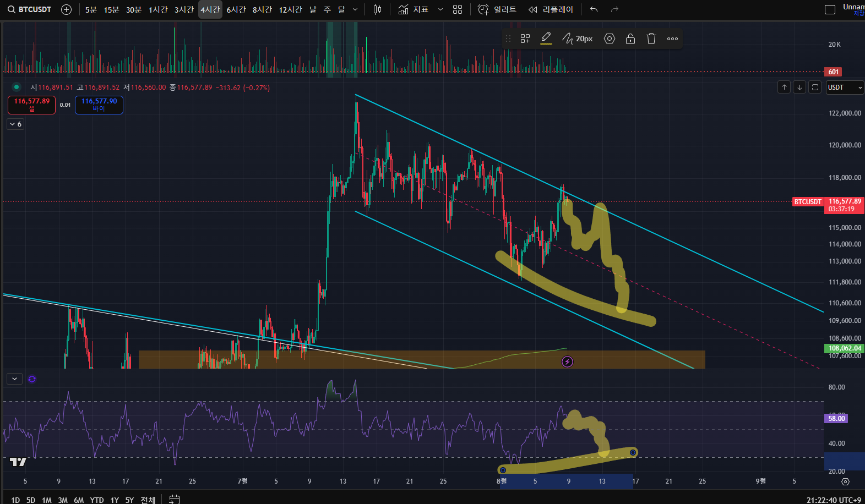Set date range to 5D
Screen dimensions: 865x504
coord(31,500)
